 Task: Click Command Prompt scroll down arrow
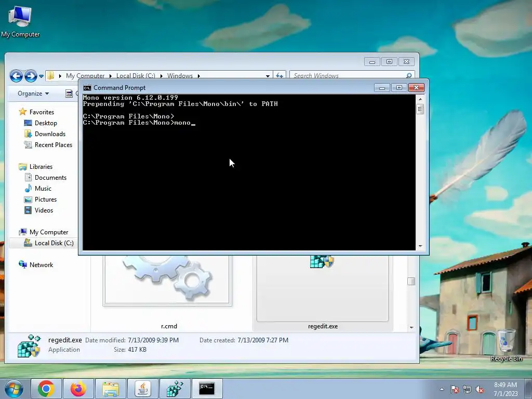pos(420,246)
